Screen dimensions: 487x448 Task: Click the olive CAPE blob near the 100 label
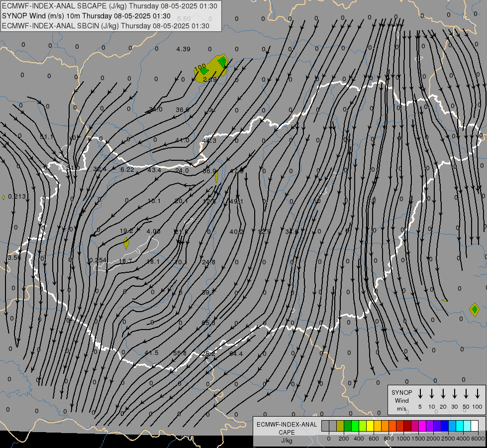click(x=212, y=68)
